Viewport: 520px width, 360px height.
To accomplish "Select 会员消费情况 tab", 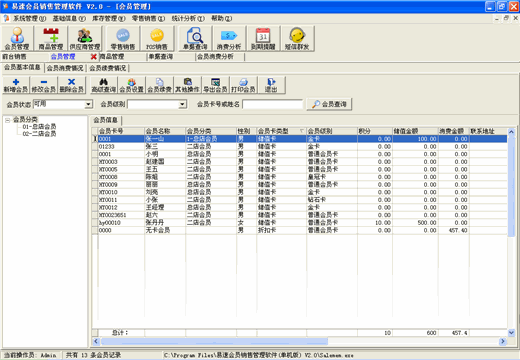I will pyautogui.click(x=65, y=68).
